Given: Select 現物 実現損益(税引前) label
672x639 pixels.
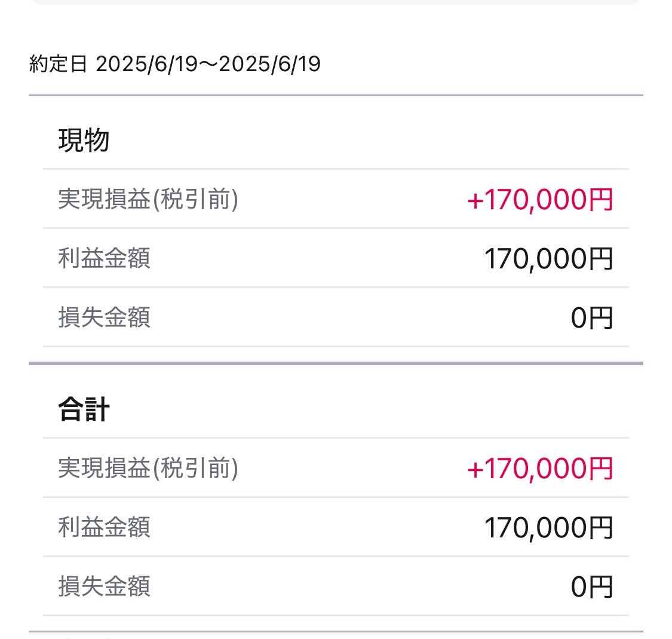Looking at the screenshot, I should click(148, 199).
